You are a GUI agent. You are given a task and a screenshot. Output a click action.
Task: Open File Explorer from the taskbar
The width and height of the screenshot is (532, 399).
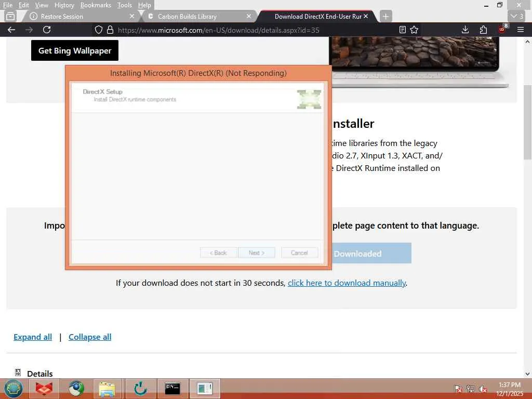coord(107,389)
